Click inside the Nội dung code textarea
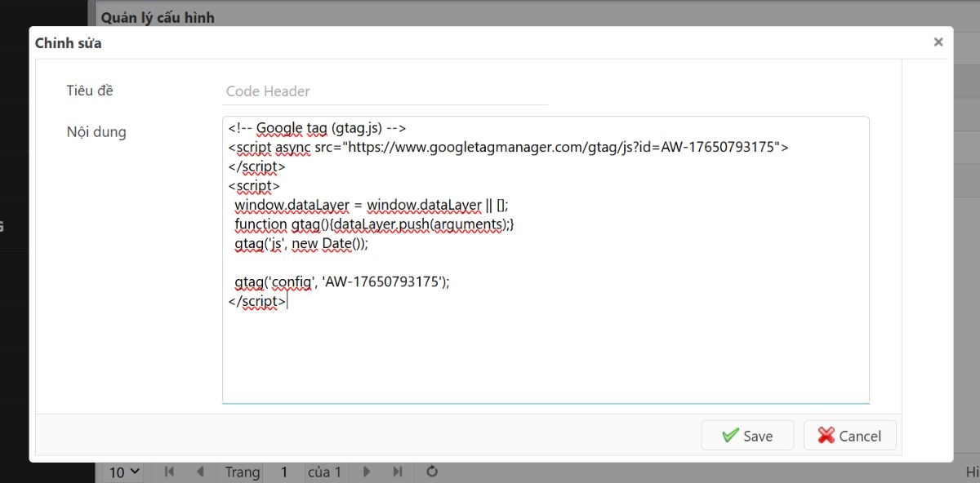The width and height of the screenshot is (980, 483). [546, 259]
